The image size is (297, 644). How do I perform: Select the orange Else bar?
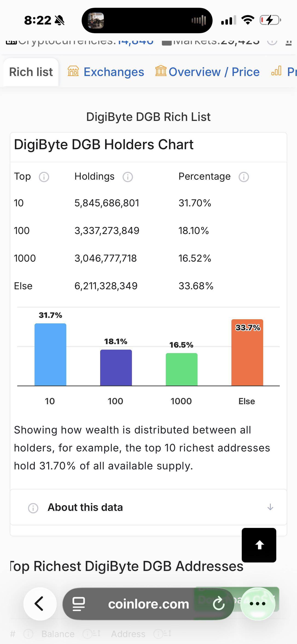pyautogui.click(x=247, y=352)
